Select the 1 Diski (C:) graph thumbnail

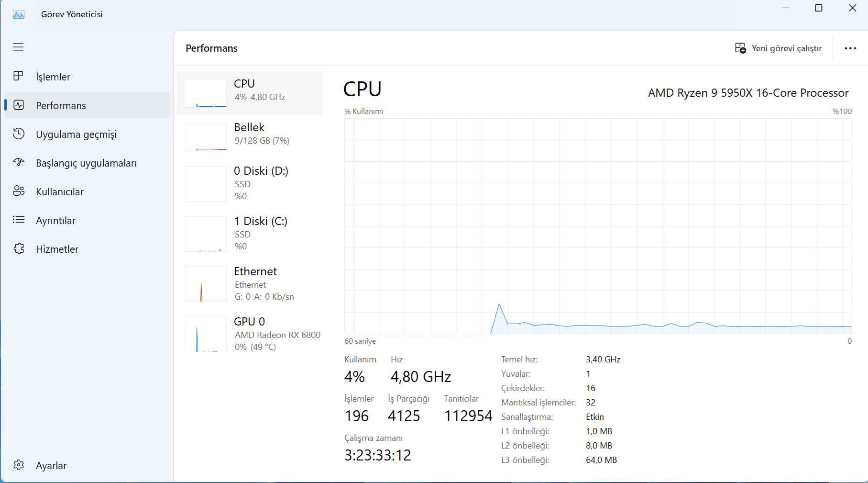205,234
